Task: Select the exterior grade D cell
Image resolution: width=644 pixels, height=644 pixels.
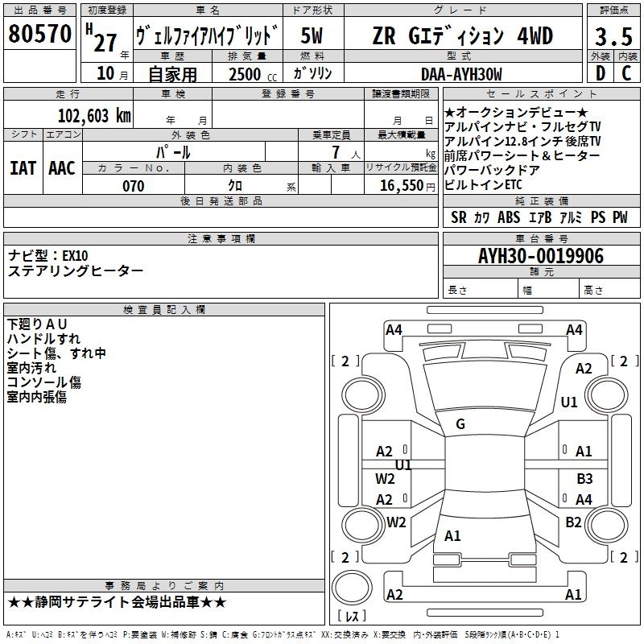Action: click(600, 73)
